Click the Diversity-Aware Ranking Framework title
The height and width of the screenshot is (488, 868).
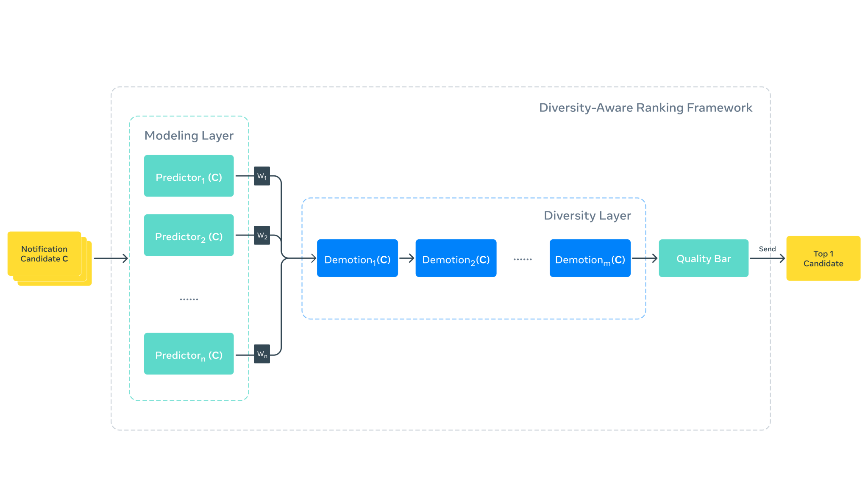click(645, 108)
